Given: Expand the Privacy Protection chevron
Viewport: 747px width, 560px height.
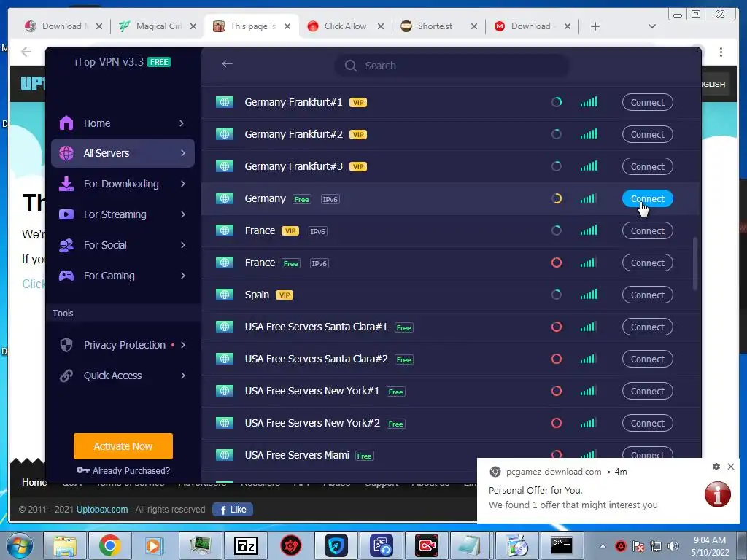Looking at the screenshot, I should click(183, 345).
